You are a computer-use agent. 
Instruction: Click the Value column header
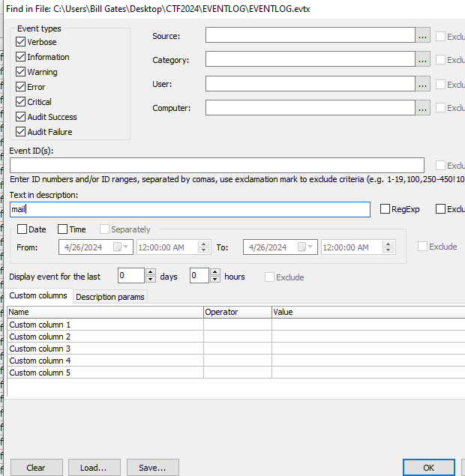click(x=368, y=312)
